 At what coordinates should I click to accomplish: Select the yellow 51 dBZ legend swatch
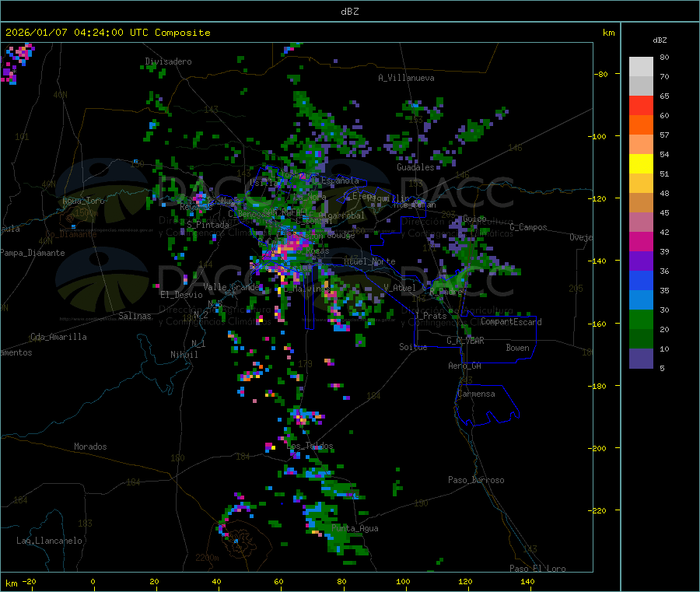tap(641, 164)
